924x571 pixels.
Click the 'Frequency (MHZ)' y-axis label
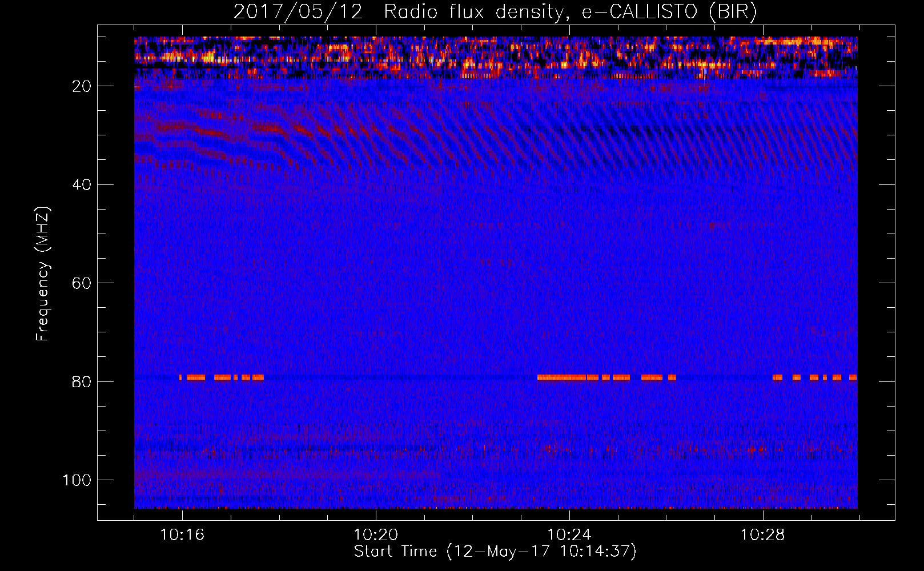43,274
